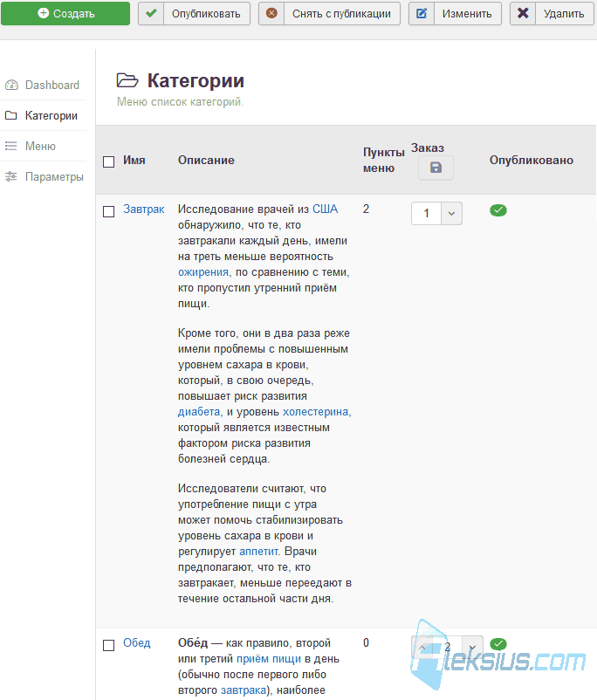Image resolution: width=597 pixels, height=700 pixels.
Task: Toggle published status icon for Обед
Action: point(497,644)
